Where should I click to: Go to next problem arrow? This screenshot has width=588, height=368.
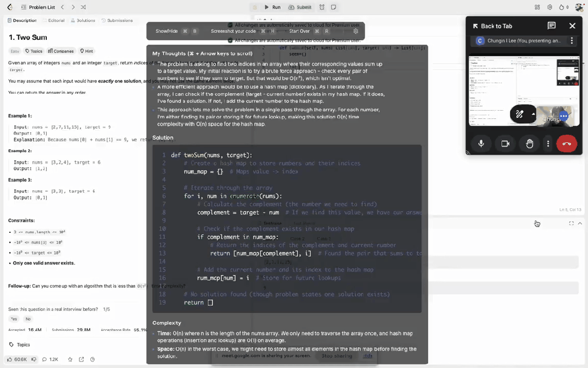point(73,7)
